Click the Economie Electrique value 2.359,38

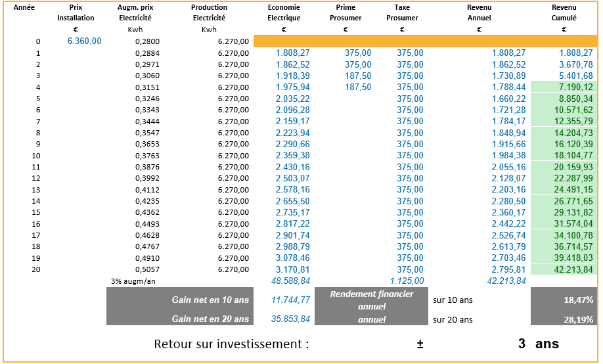click(x=293, y=156)
